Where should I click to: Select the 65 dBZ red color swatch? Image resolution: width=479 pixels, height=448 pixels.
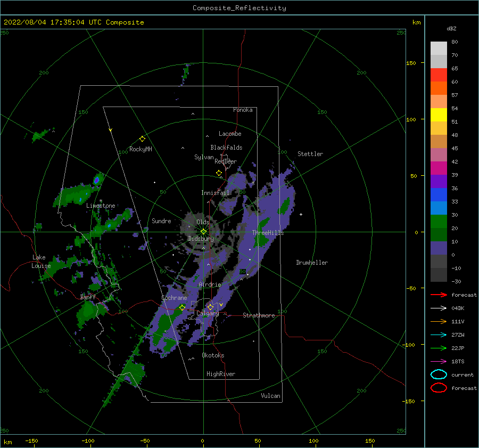coord(439,75)
